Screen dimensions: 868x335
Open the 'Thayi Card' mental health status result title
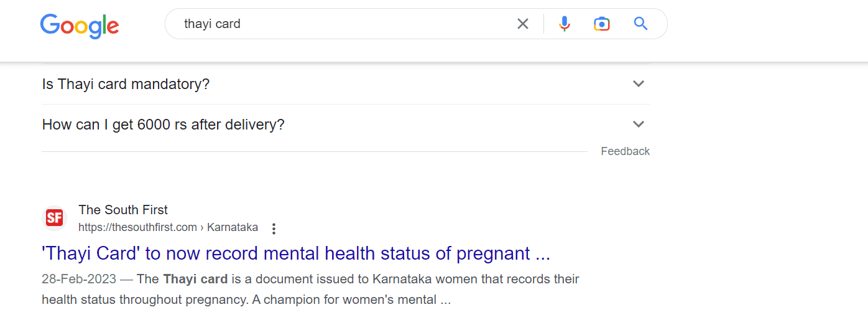pos(296,254)
